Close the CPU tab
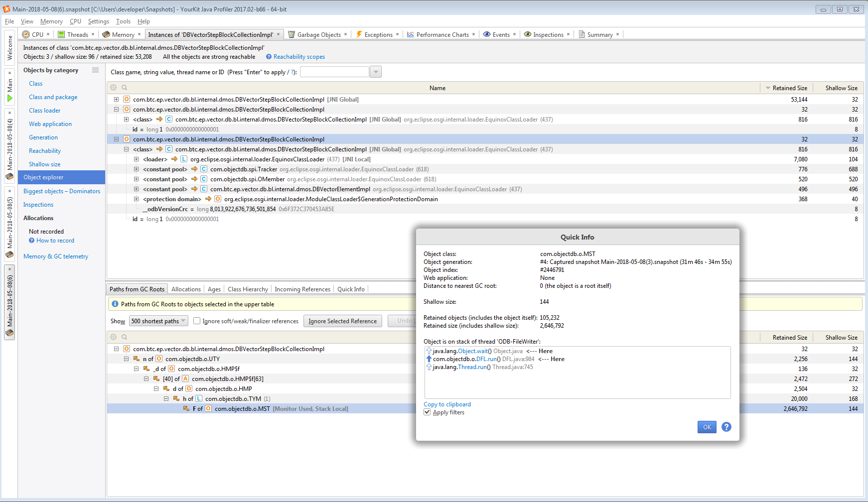 [x=48, y=34]
